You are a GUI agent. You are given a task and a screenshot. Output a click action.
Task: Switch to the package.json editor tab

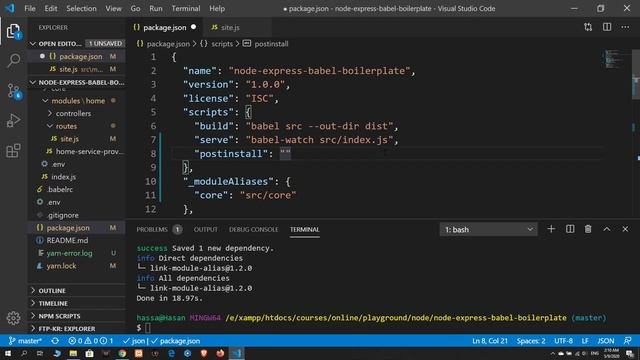coord(164,27)
